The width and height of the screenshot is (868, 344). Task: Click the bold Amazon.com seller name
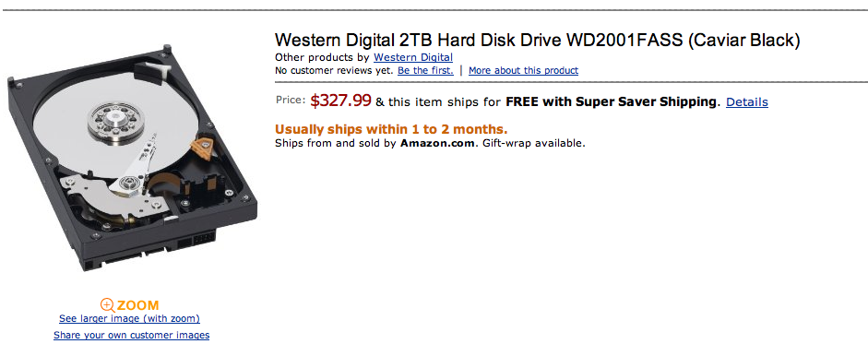pyautogui.click(x=437, y=143)
